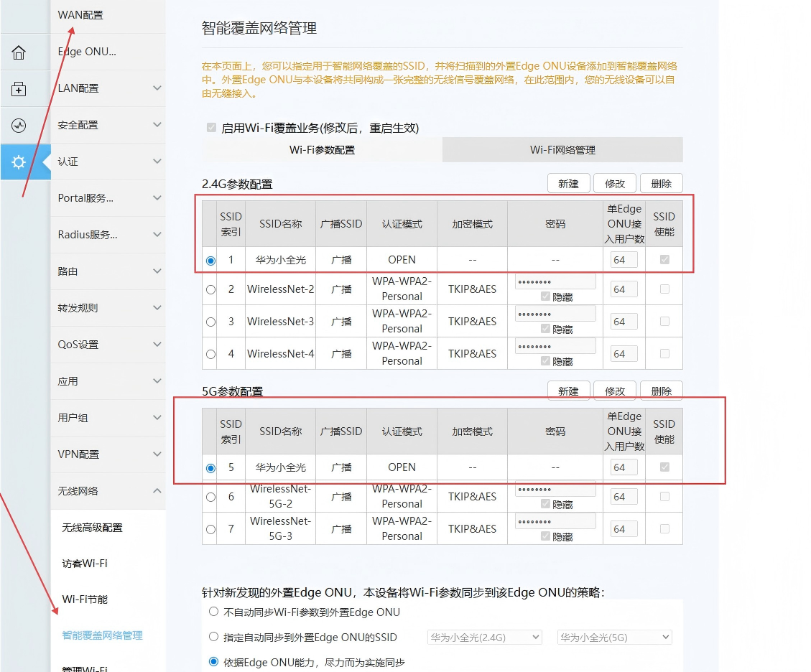Screen dimensions: 811x672
Task: Click user count field for SSID 5
Action: click(x=624, y=467)
